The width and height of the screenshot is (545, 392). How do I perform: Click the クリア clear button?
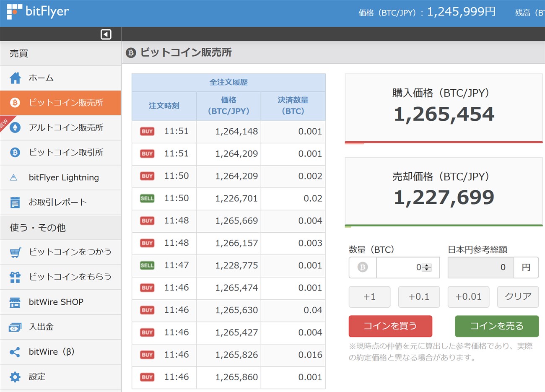click(518, 297)
